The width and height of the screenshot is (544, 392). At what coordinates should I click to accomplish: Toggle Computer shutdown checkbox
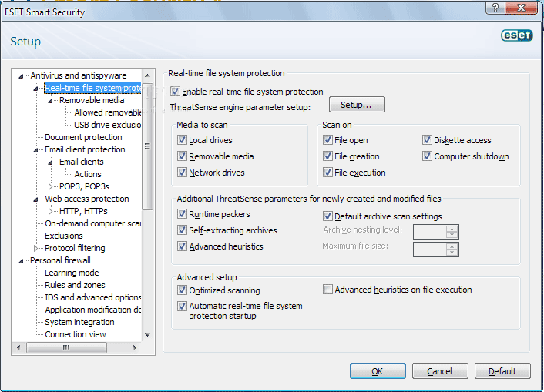(427, 156)
